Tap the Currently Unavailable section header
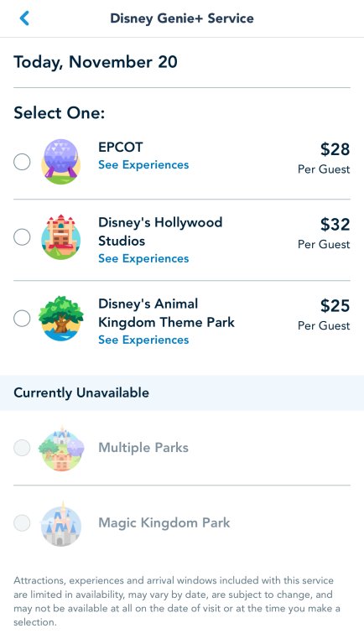Viewport: 364px width, 644px height. pyautogui.click(x=182, y=392)
